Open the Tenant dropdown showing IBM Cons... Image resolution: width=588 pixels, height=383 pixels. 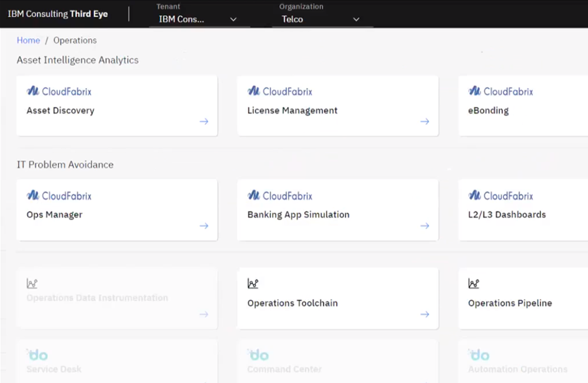click(x=199, y=19)
